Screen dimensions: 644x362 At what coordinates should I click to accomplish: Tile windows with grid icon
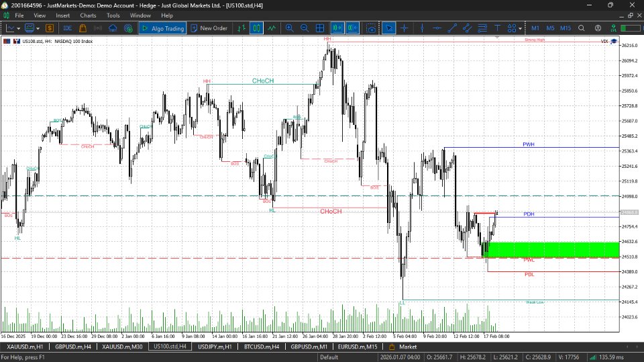[320, 28]
